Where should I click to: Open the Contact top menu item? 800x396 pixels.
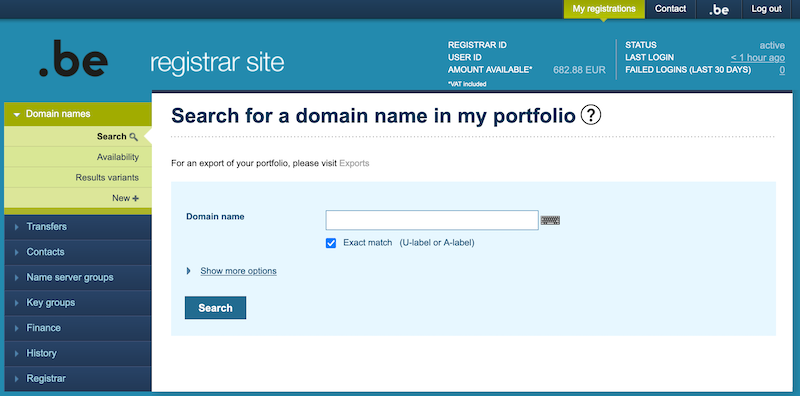[x=670, y=9]
